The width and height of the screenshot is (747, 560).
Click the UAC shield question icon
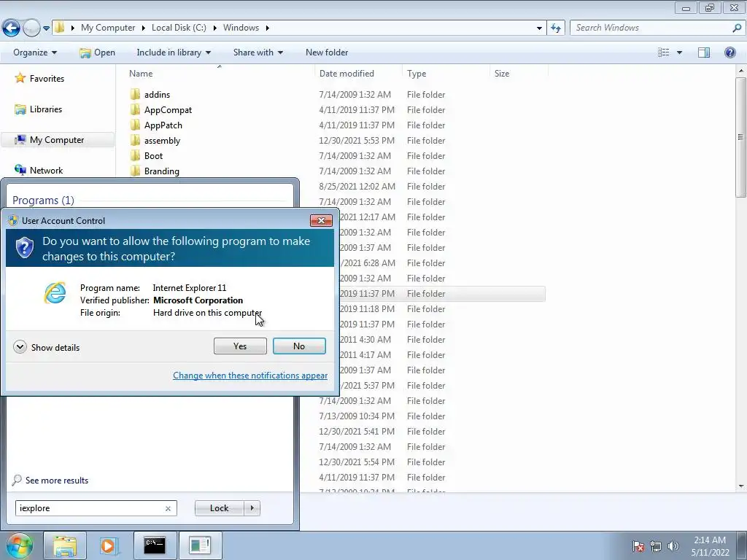coord(24,248)
